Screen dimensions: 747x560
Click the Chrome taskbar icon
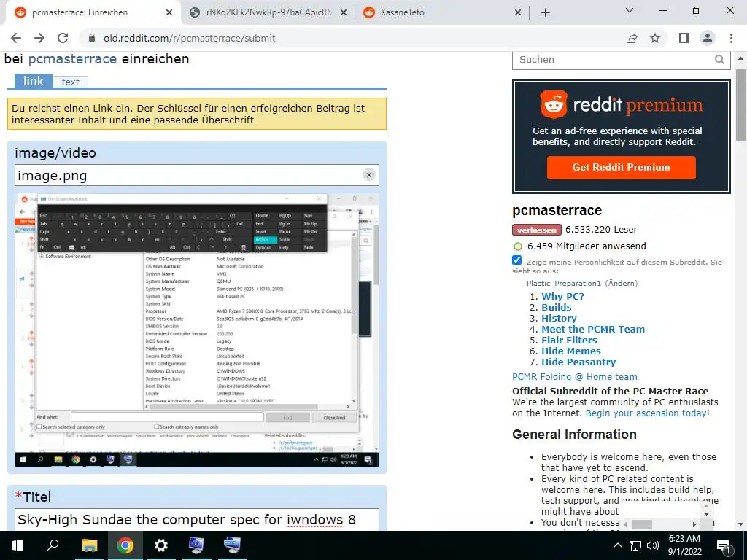pyautogui.click(x=125, y=545)
